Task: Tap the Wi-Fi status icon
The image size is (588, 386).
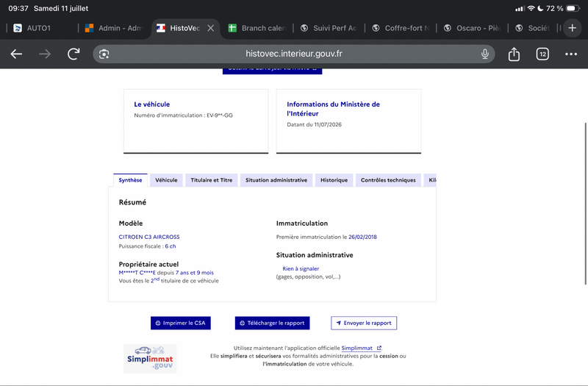Action: (531, 8)
